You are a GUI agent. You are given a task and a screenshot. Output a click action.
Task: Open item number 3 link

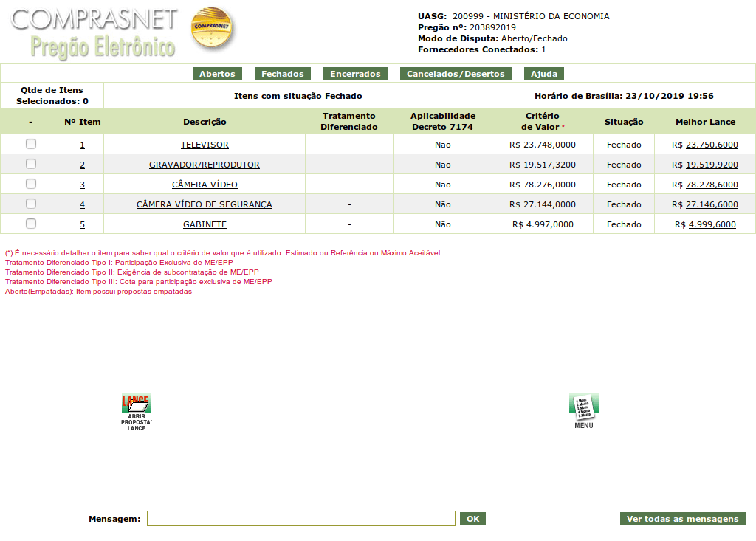[x=83, y=185]
